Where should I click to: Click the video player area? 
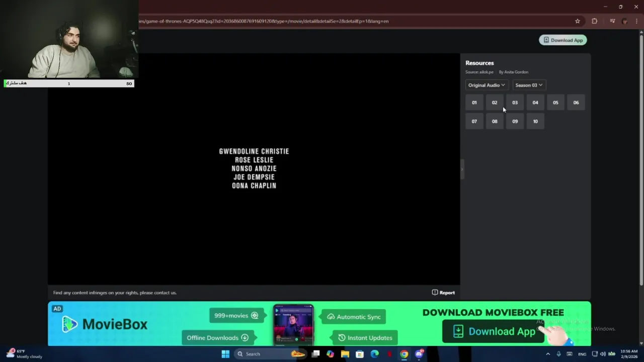tap(254, 168)
